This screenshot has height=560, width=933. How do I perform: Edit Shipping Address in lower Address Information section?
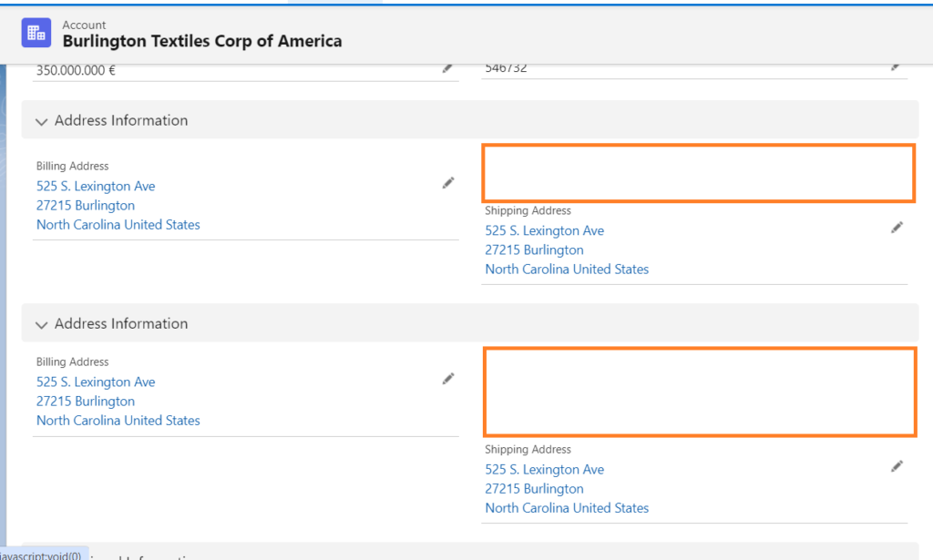[897, 466]
